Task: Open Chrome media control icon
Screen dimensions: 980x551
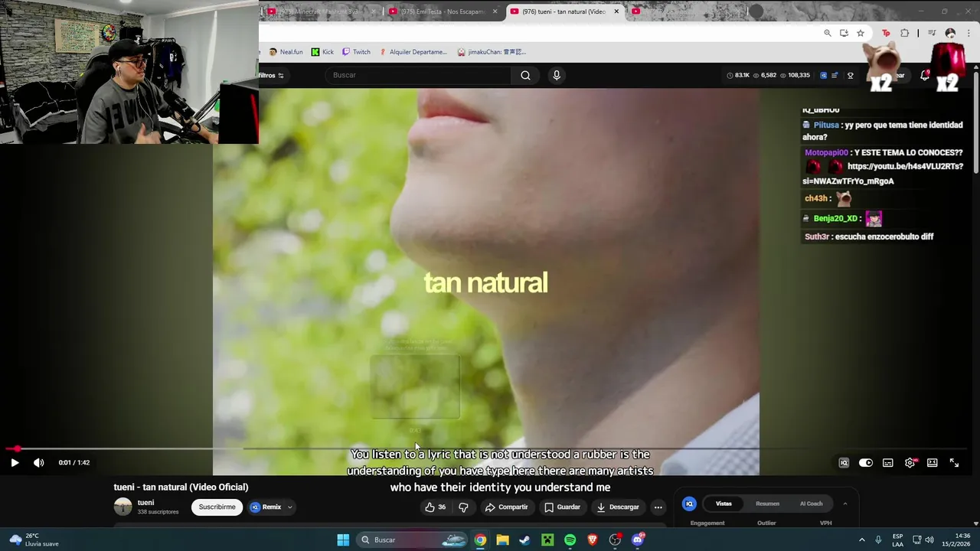Action: click(x=932, y=33)
